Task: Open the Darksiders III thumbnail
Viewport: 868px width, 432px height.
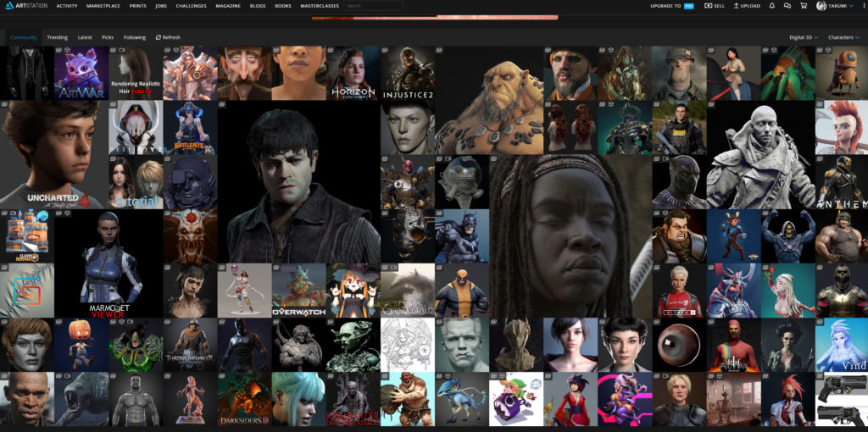Action: coord(244,398)
